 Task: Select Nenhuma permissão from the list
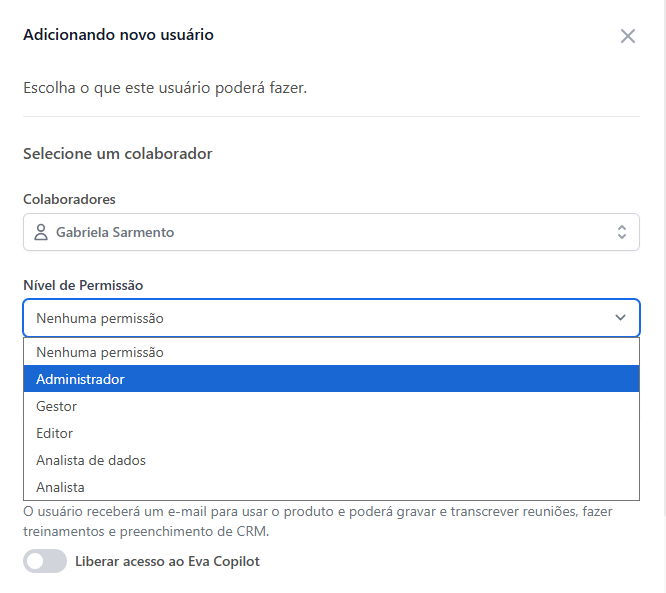click(100, 352)
